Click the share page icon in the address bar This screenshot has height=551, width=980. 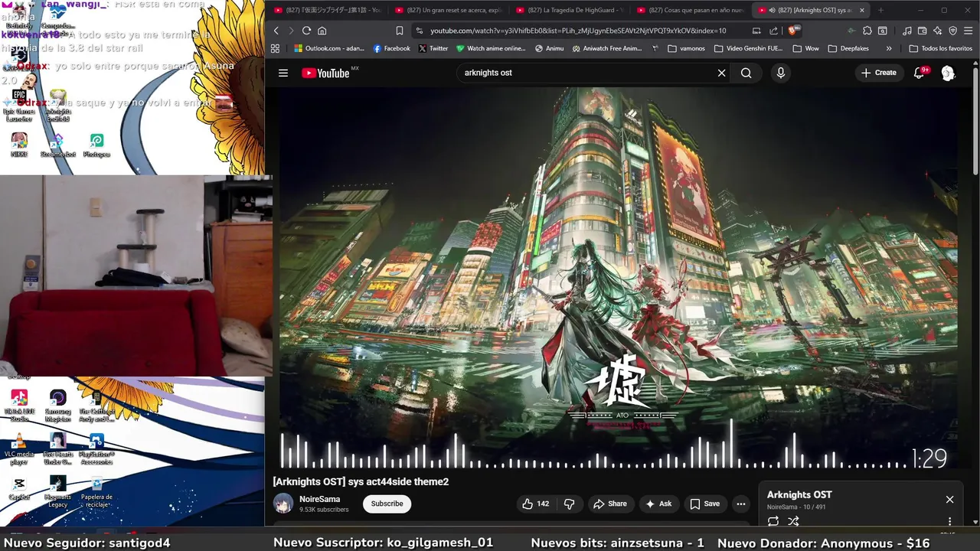[773, 31]
